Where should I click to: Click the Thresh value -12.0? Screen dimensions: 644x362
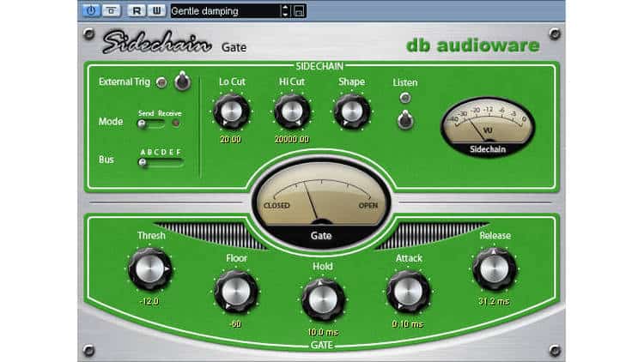149,301
